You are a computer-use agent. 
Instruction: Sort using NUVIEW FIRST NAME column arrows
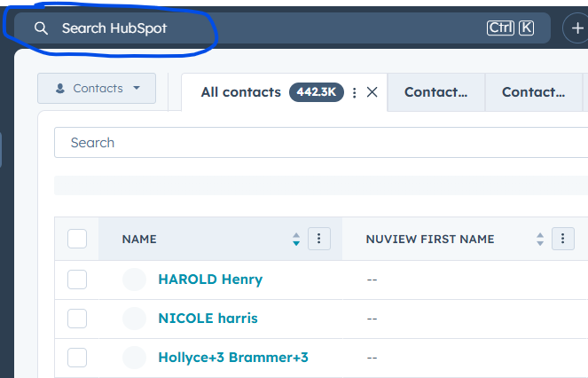(x=540, y=239)
